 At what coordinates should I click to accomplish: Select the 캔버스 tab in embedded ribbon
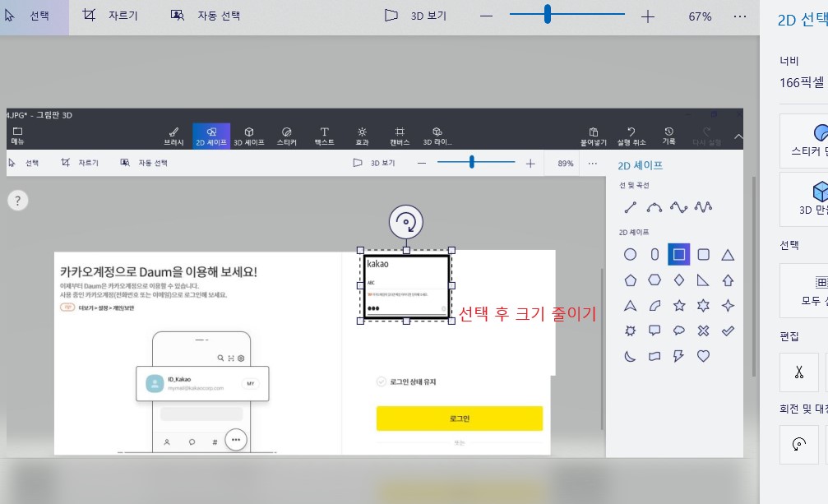point(400,136)
